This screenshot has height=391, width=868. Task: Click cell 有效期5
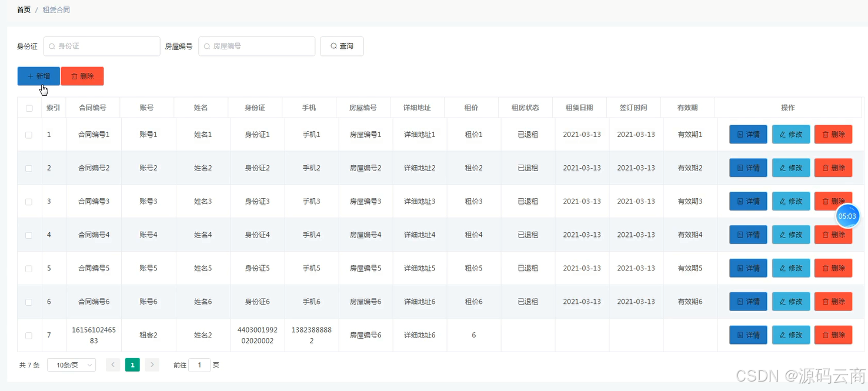[690, 268]
